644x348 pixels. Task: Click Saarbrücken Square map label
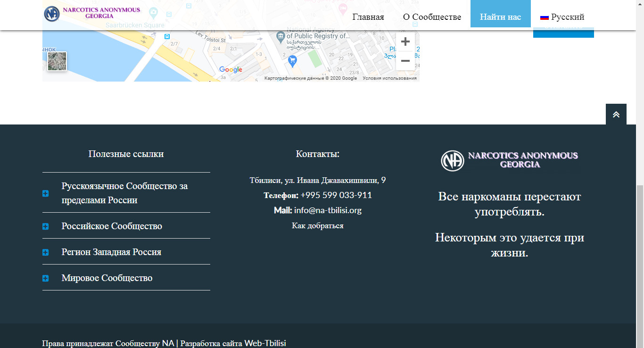coord(135,25)
